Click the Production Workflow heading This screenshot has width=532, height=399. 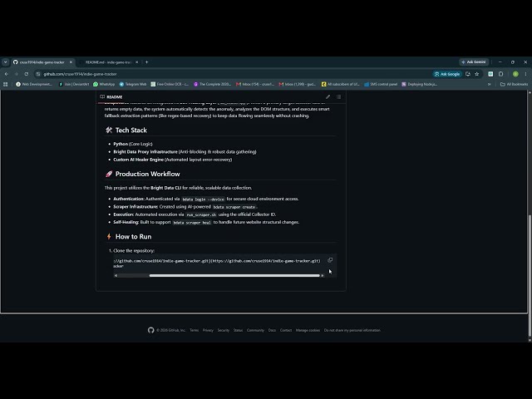pos(148,174)
